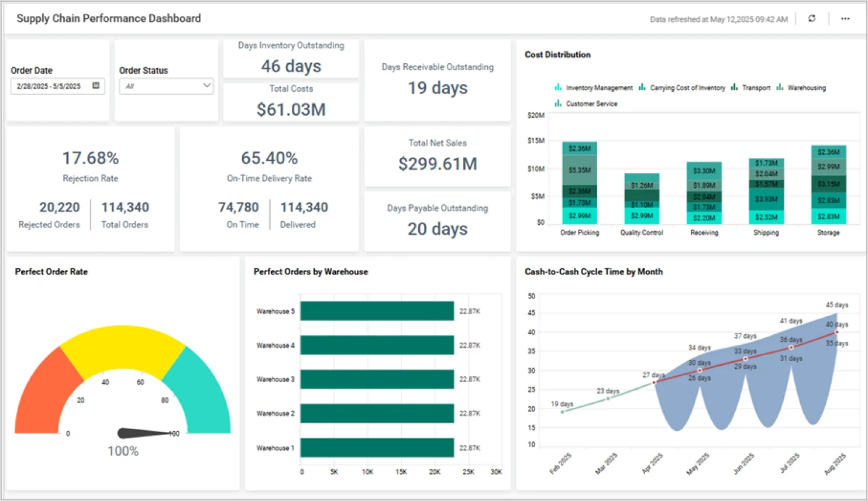Viewport: 868px width, 501px height.
Task: Click the $5.35M segment in Order Picking
Action: coord(580,170)
